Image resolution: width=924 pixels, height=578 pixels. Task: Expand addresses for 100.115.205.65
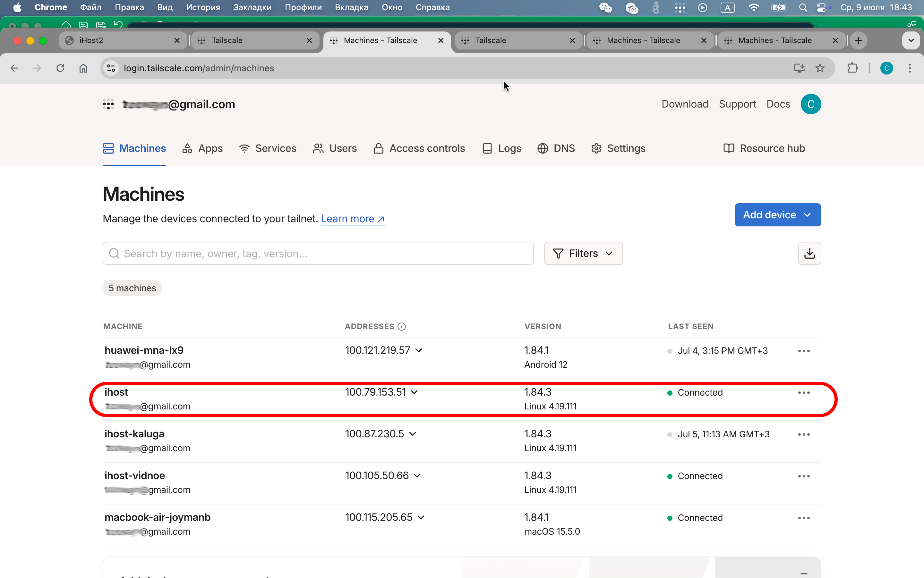click(x=421, y=517)
